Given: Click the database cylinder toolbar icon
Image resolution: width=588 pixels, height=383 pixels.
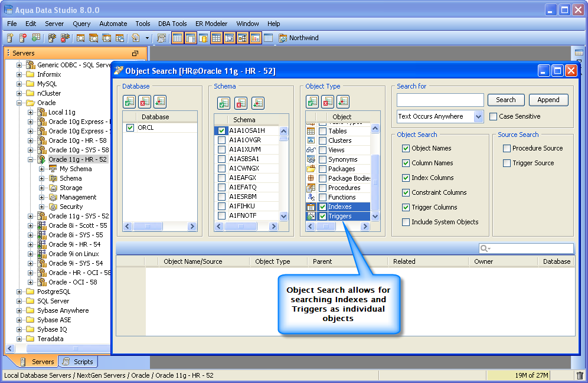Looking at the screenshot, I should pyautogui.click(x=204, y=38).
